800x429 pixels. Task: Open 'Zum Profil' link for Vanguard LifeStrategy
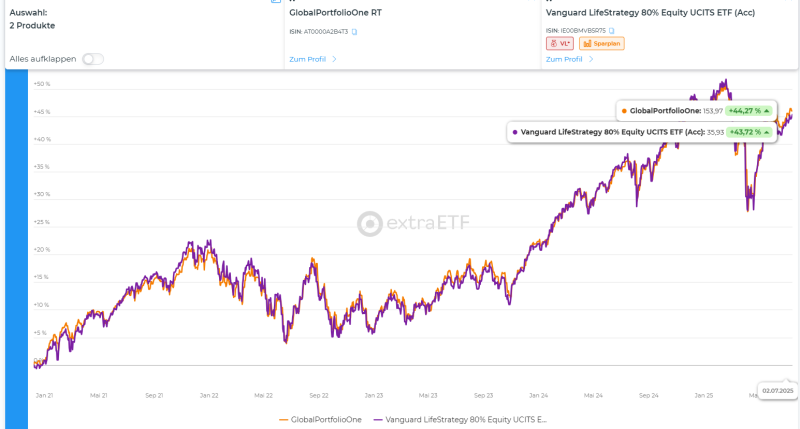click(563, 59)
